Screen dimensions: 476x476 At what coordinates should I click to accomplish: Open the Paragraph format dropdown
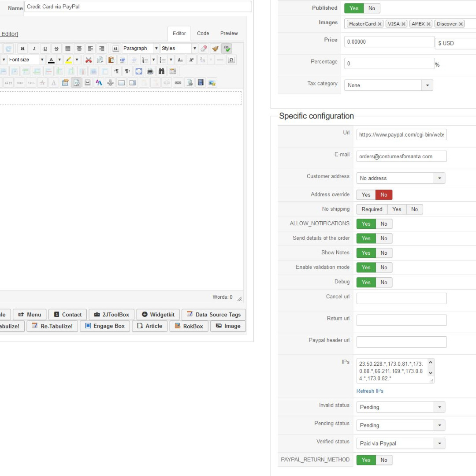click(x=141, y=48)
